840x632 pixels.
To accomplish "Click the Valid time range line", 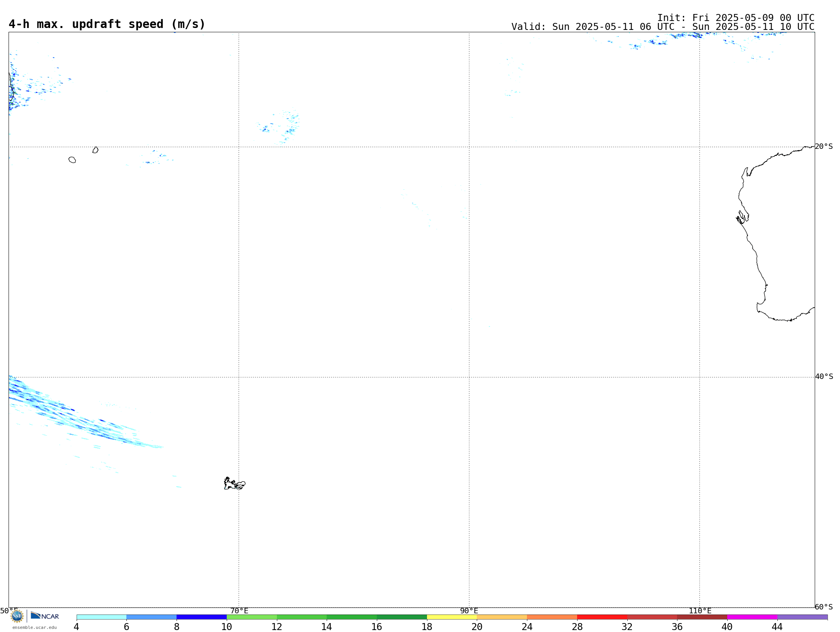I will pos(663,27).
